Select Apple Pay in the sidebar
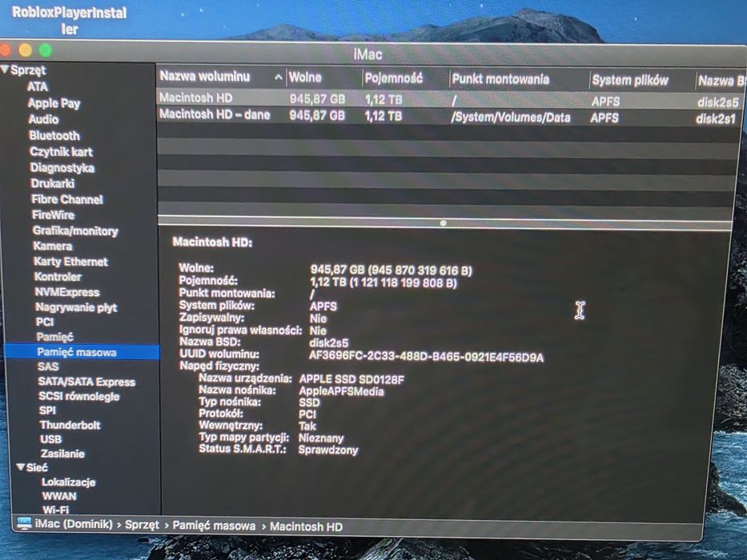 click(54, 103)
